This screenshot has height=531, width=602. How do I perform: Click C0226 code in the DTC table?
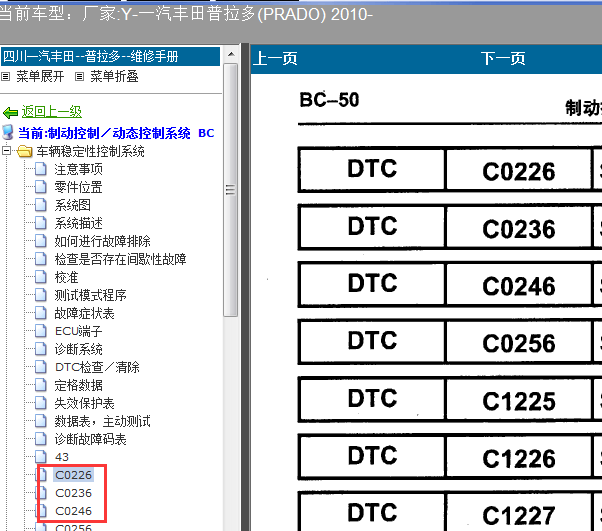(518, 171)
